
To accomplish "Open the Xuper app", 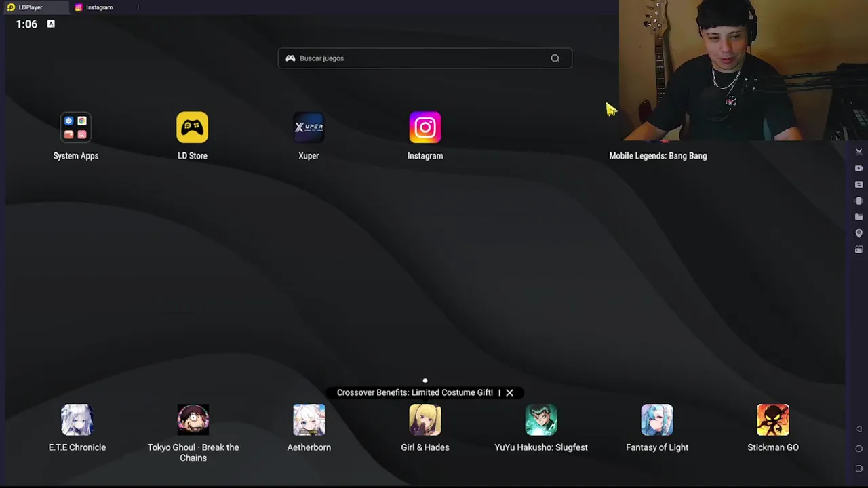I will pos(309,127).
